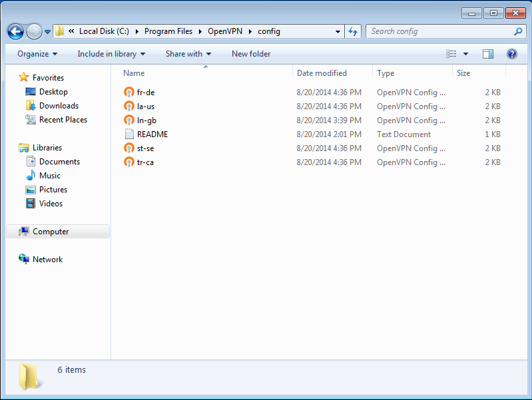Select the fr-de OpenVPN config icon
The image size is (532, 400).
(129, 93)
